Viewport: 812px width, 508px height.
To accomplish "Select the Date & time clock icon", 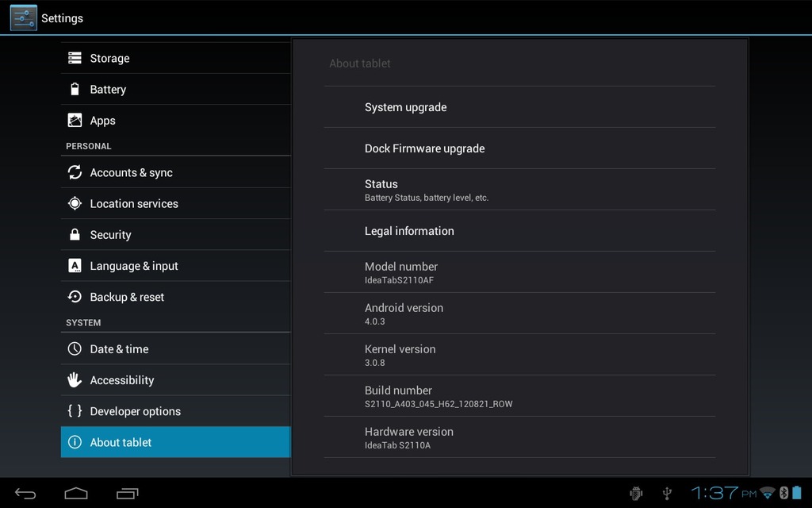I will point(75,348).
